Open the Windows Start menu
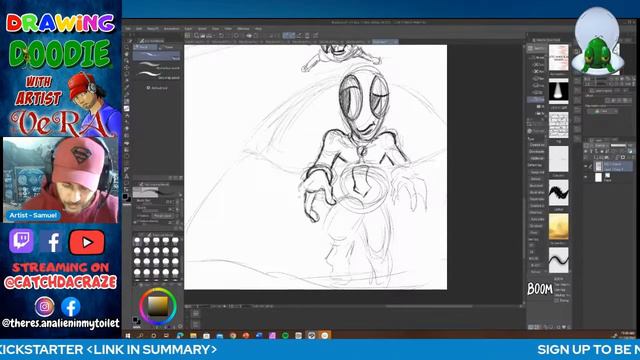Image resolution: width=640 pixels, height=360 pixels. click(128, 336)
